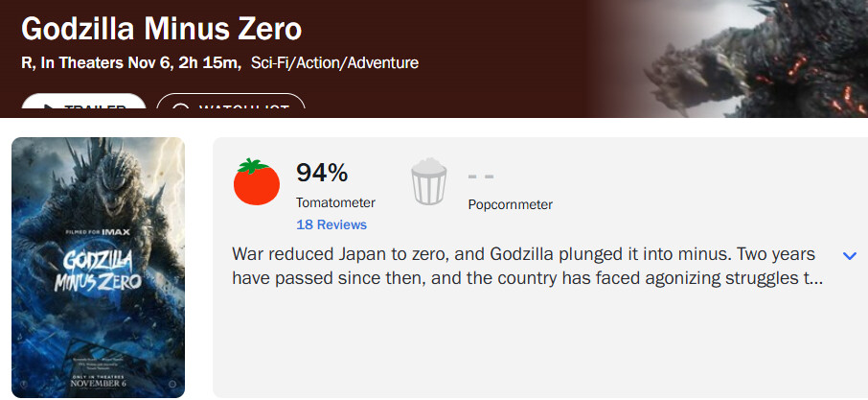This screenshot has height=400, width=868.
Task: Click the Godzilla Minus Zero title heading
Action: tap(162, 29)
